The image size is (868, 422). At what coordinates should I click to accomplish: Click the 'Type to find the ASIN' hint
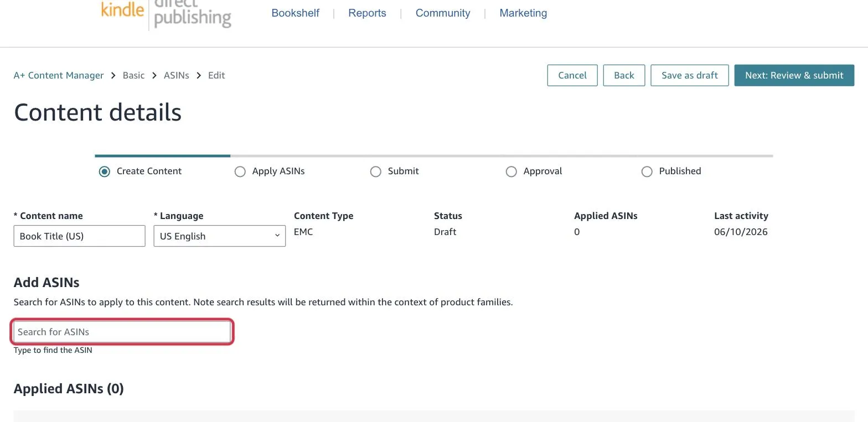point(53,350)
